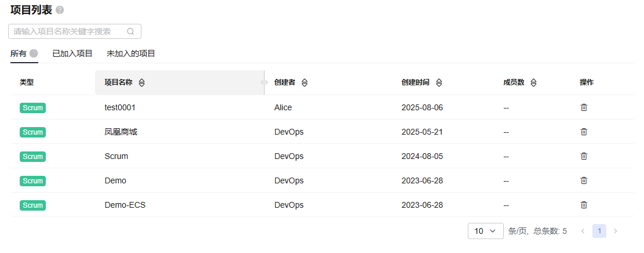
Task: Select the 未加入的项目 tab
Action: [x=131, y=53]
